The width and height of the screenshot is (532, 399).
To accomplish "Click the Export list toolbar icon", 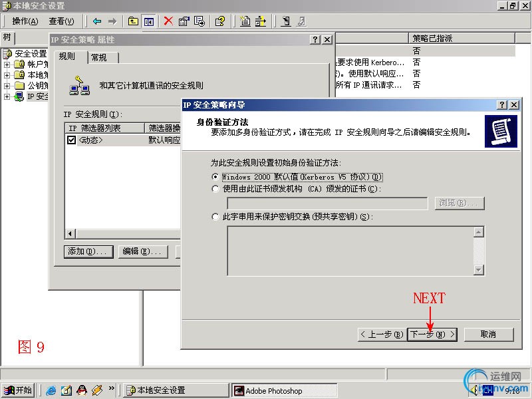I will coord(199,21).
